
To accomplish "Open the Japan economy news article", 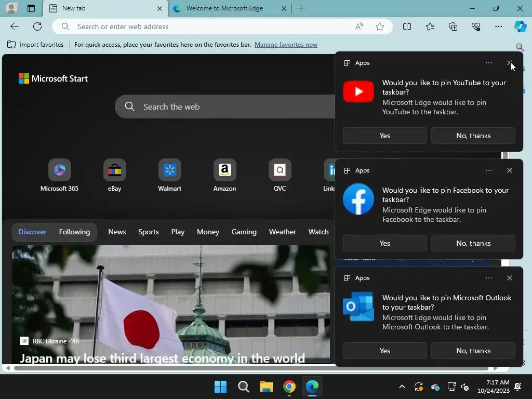I will (x=162, y=358).
